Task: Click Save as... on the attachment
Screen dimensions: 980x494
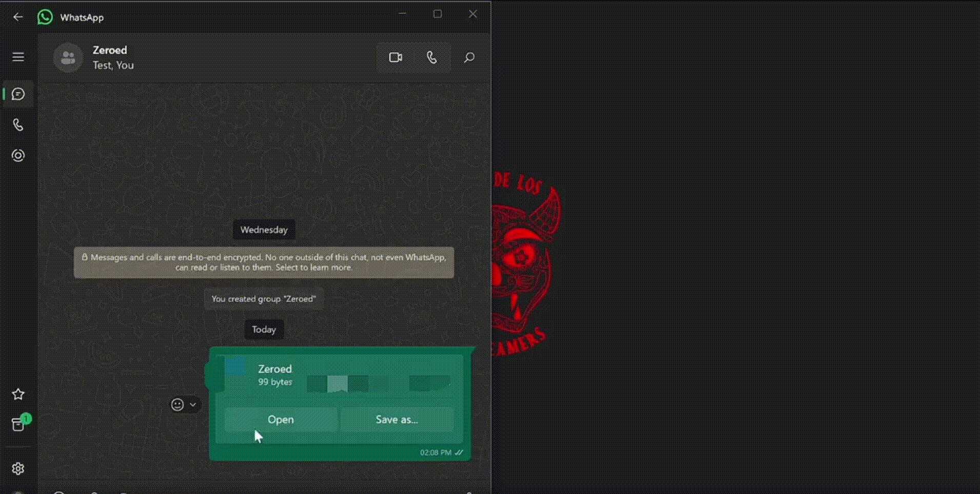Action: click(x=397, y=420)
